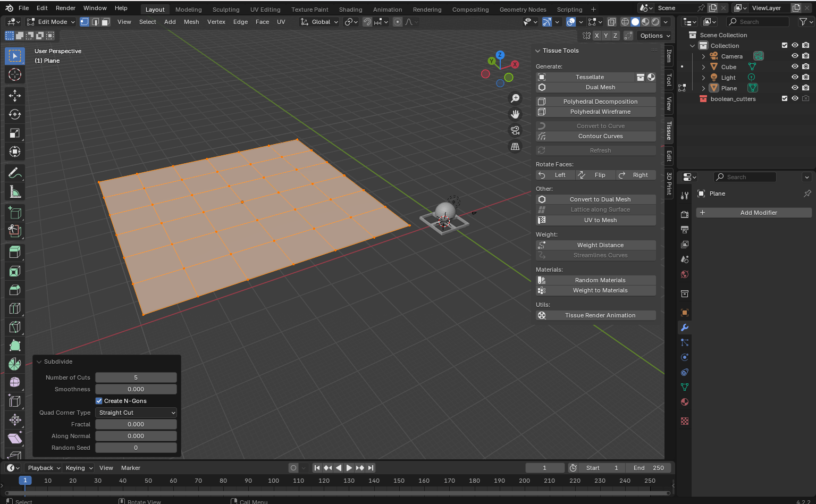Enable face select mode

coord(106,22)
